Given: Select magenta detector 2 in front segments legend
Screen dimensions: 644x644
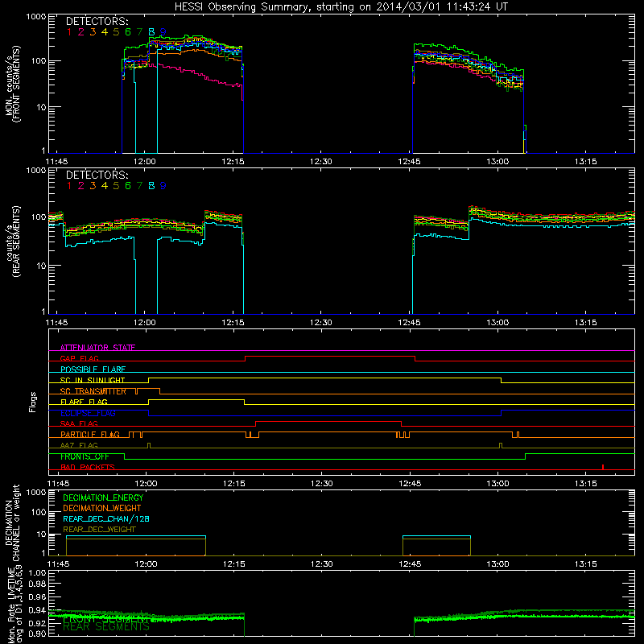Looking at the screenshot, I should (81, 32).
